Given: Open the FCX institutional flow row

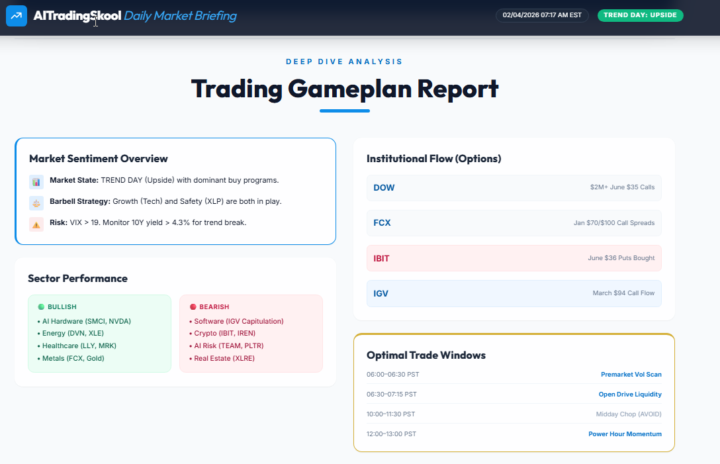Looking at the screenshot, I should coord(514,223).
